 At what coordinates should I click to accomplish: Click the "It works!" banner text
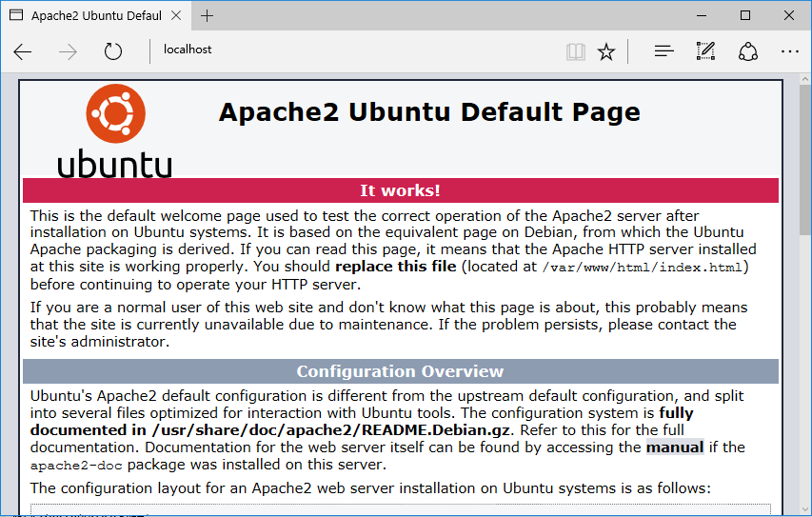(x=401, y=190)
